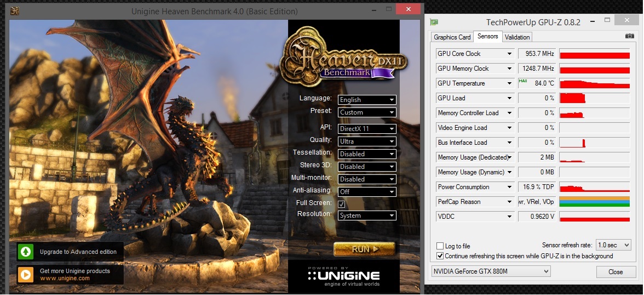Switch to the Graphics Card tab

[452, 37]
